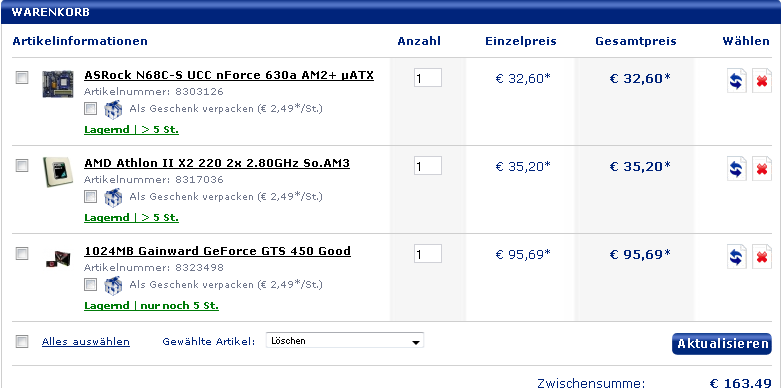Delete AMD Athlon II X2 220 item
782x388 pixels.
point(762,169)
